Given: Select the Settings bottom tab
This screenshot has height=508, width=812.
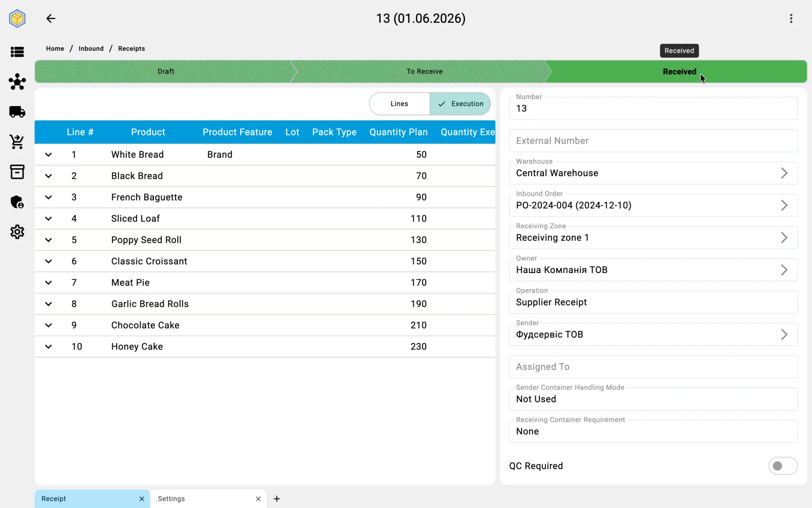Looking at the screenshot, I should click(209, 499).
